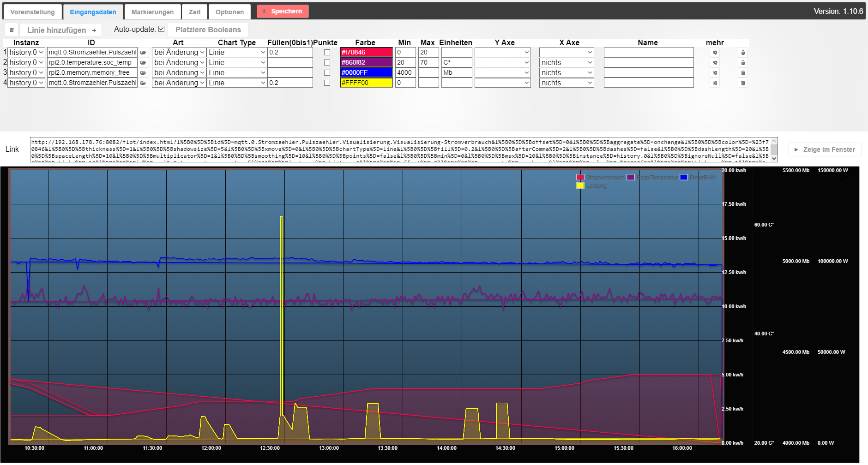Click the Speichern button
Viewport: 868px width, 465px height.
283,12
